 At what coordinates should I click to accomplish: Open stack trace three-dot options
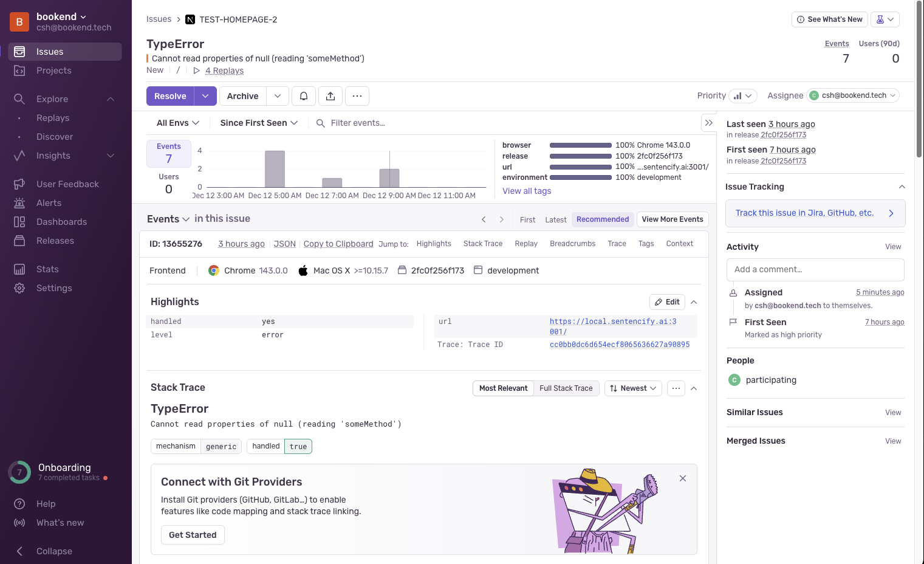point(676,388)
